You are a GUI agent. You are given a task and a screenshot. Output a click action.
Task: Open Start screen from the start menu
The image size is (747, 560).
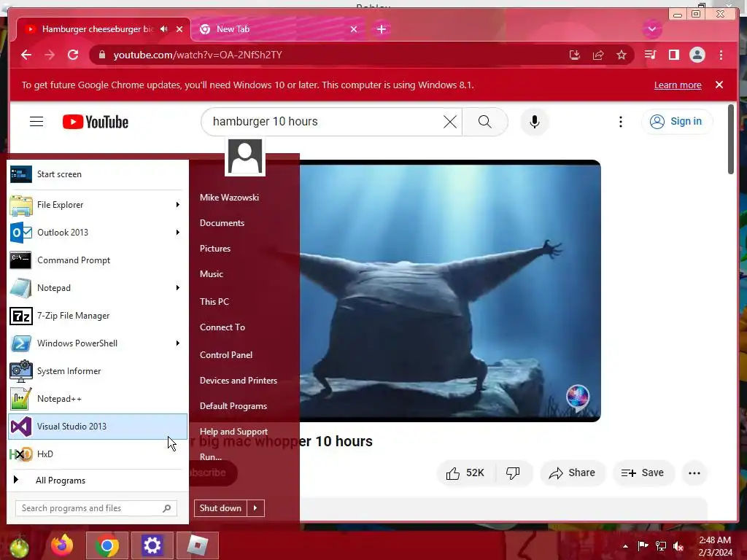[x=97, y=174]
